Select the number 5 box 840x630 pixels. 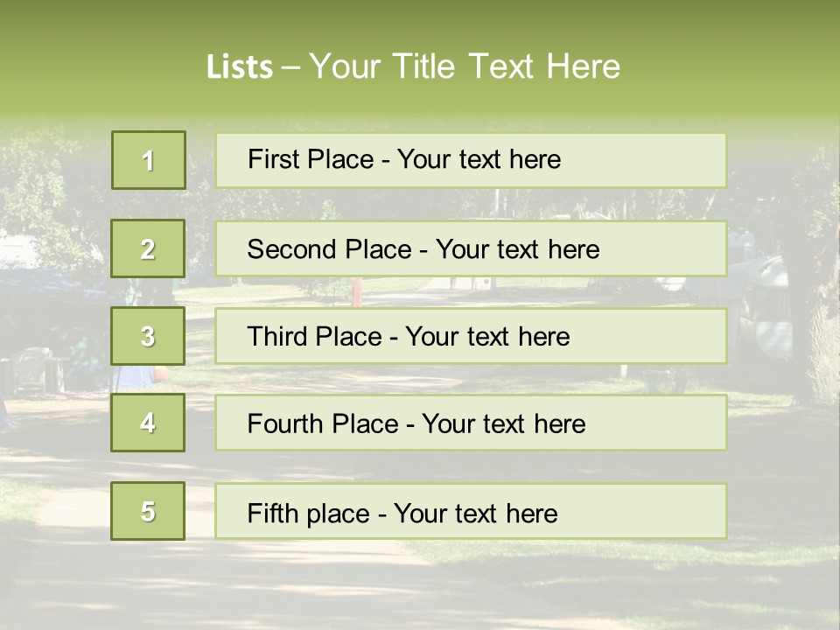click(149, 511)
